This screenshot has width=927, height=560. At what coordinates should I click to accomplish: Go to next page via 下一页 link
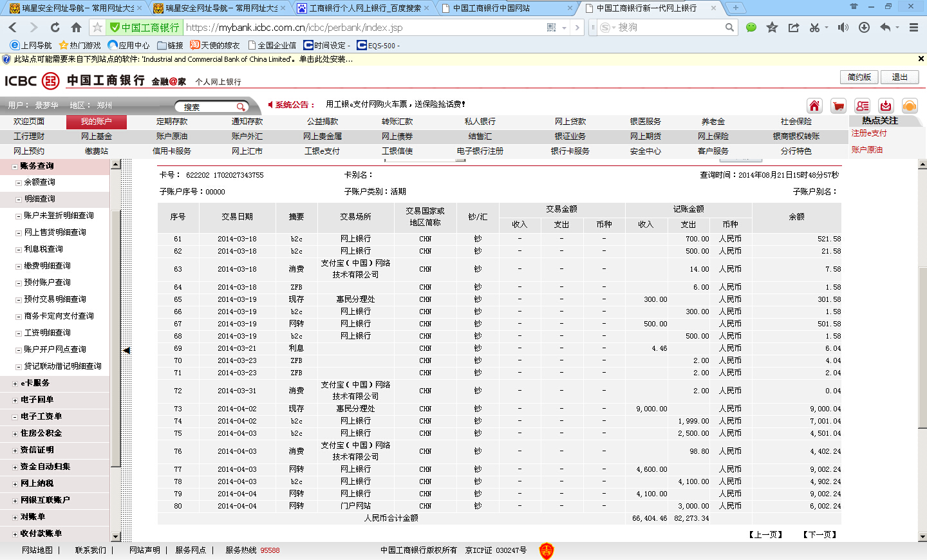pos(819,535)
